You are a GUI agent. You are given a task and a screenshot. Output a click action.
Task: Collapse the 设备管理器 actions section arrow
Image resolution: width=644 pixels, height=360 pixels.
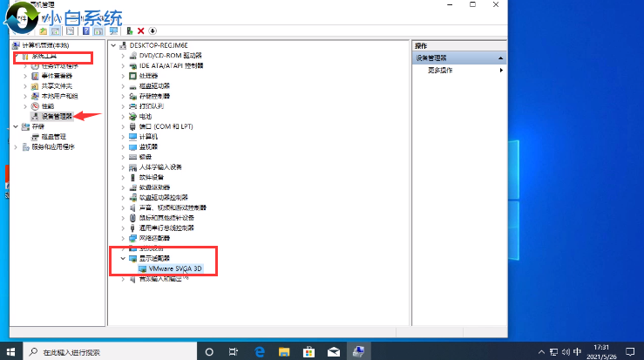tap(501, 58)
